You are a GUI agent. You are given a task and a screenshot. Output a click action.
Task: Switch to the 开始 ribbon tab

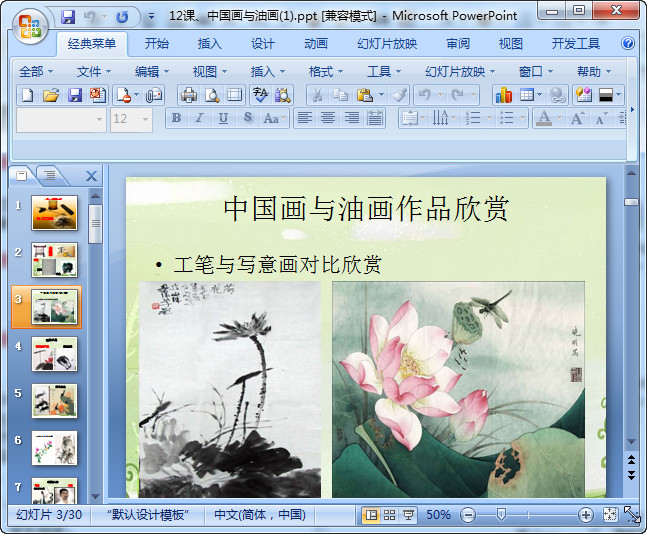click(x=157, y=43)
